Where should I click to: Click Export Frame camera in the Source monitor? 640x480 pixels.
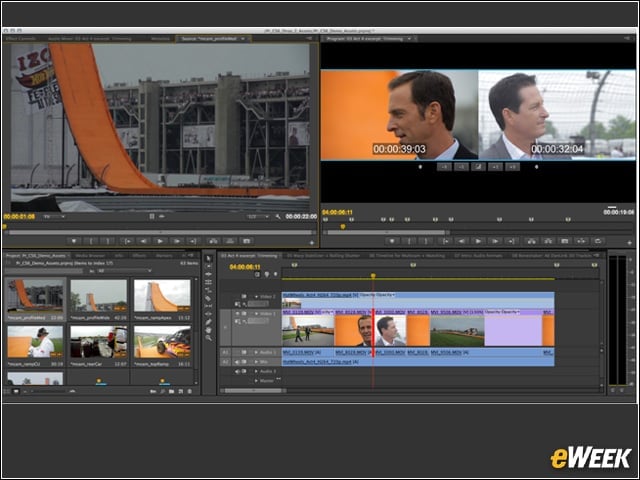(247, 241)
